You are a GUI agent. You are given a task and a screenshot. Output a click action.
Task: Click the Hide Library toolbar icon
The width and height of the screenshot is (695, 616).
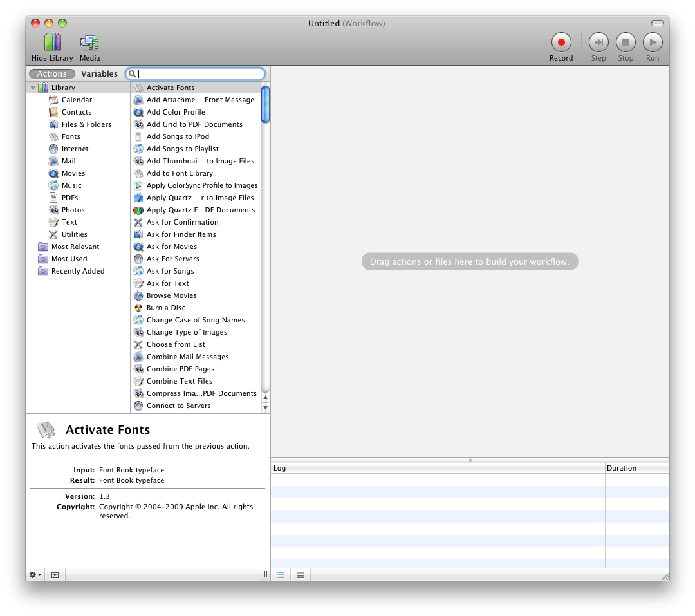[52, 42]
